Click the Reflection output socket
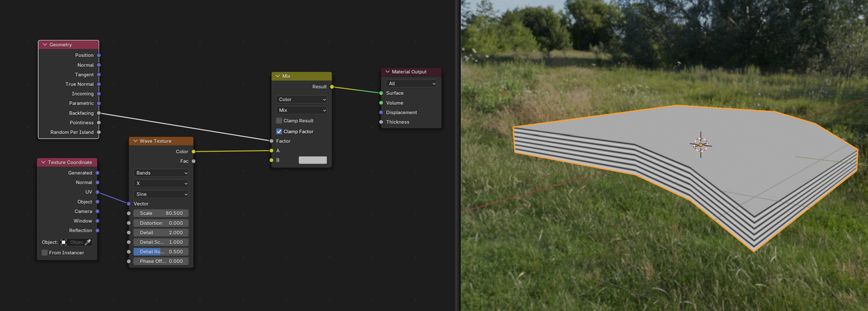The image size is (868, 311). [x=98, y=230]
